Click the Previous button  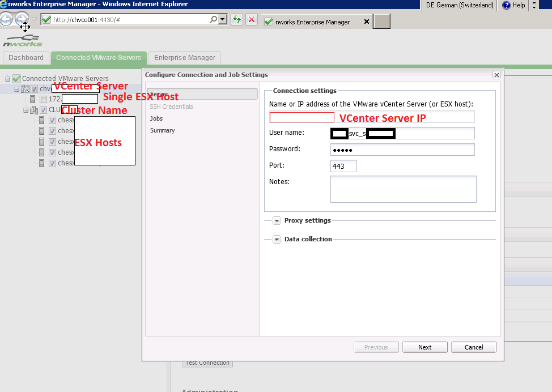(x=376, y=347)
